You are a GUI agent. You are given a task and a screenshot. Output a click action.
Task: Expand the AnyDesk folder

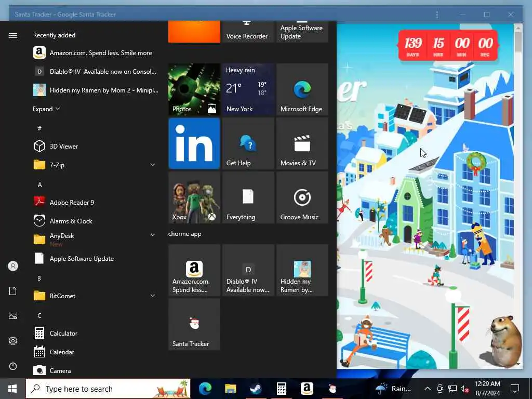96,240
